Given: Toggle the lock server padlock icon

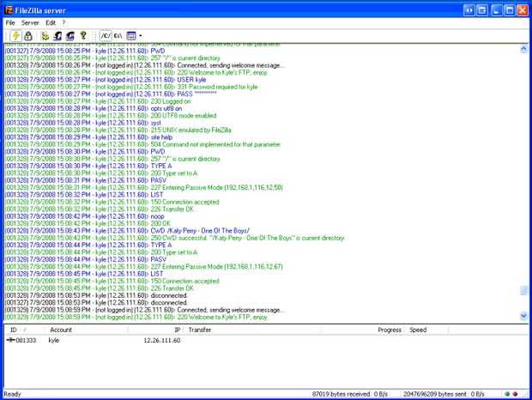Looking at the screenshot, I should pos(28,36).
